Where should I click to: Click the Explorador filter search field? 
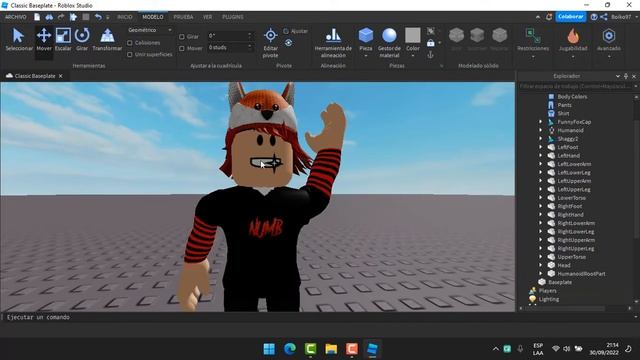coord(576,86)
